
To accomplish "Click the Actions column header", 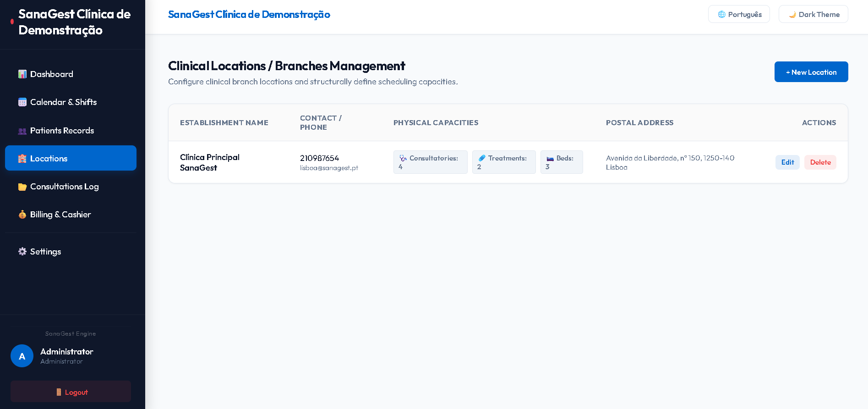I will pyautogui.click(x=819, y=123).
